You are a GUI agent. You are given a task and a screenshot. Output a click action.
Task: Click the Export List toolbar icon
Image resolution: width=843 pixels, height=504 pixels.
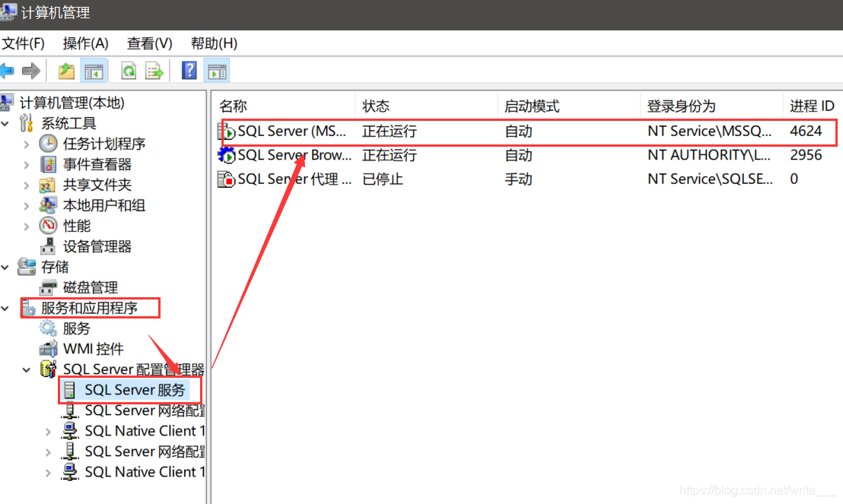154,71
